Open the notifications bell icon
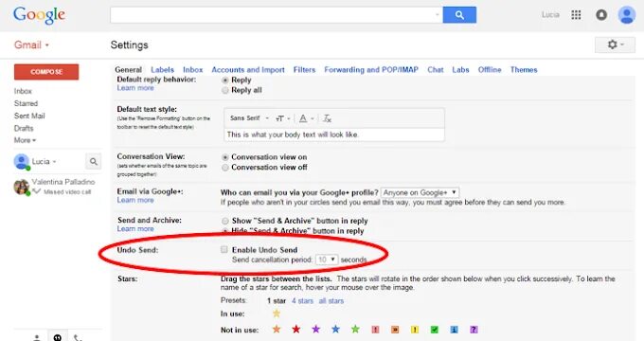 click(601, 15)
